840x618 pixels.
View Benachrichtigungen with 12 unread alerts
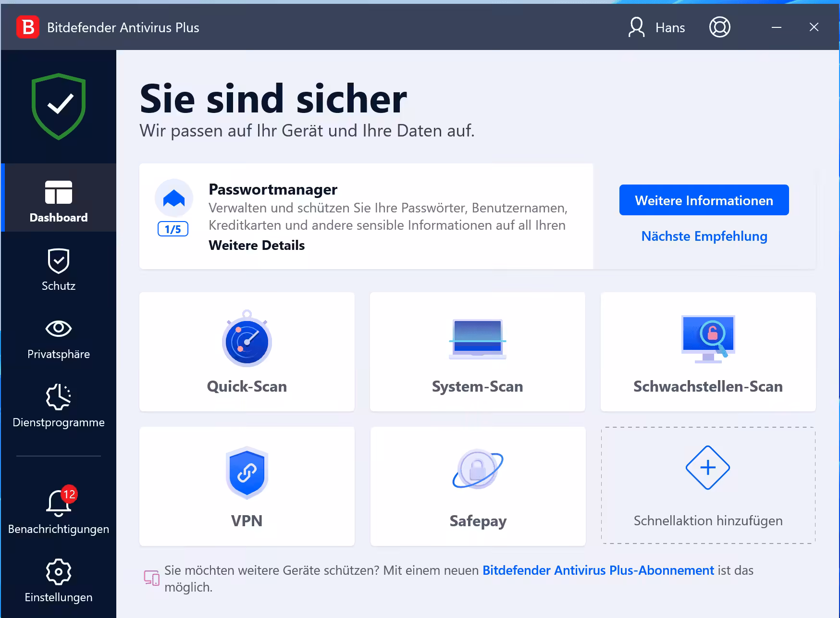pyautogui.click(x=58, y=511)
